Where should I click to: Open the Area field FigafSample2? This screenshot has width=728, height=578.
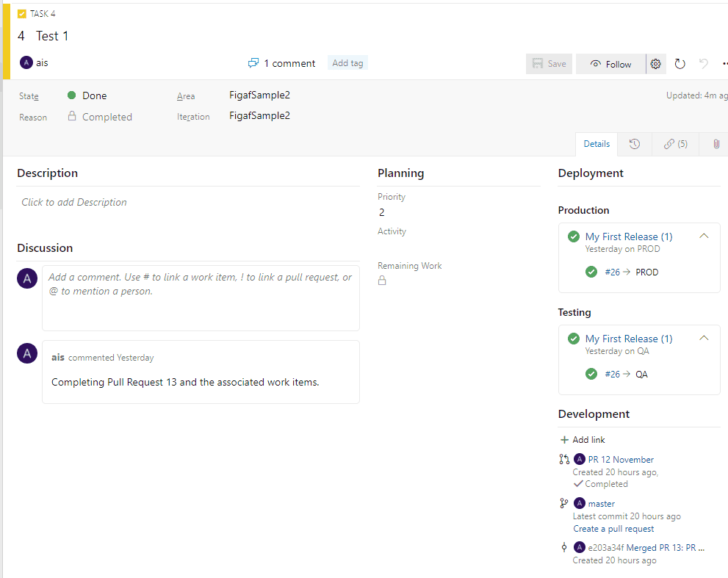click(259, 95)
